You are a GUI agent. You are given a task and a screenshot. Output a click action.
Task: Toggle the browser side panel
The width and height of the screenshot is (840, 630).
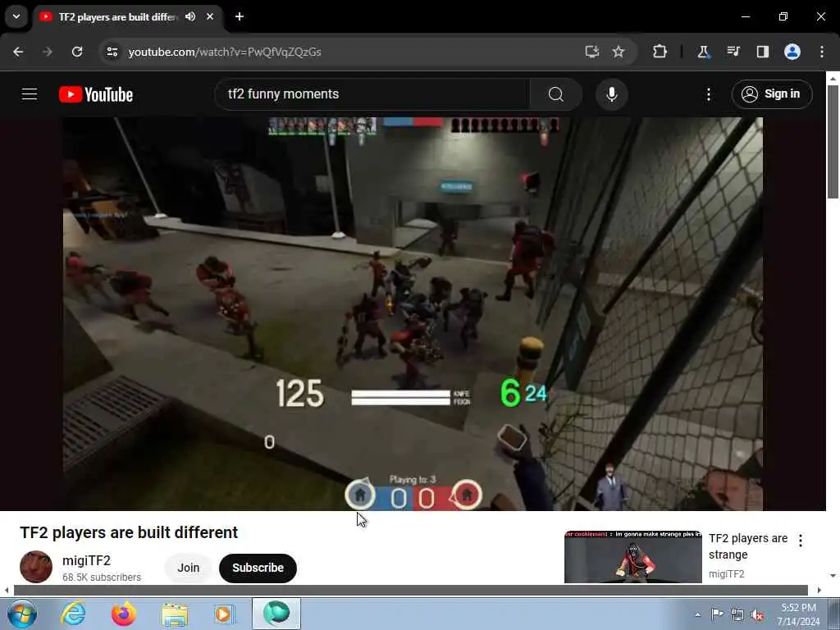(762, 52)
